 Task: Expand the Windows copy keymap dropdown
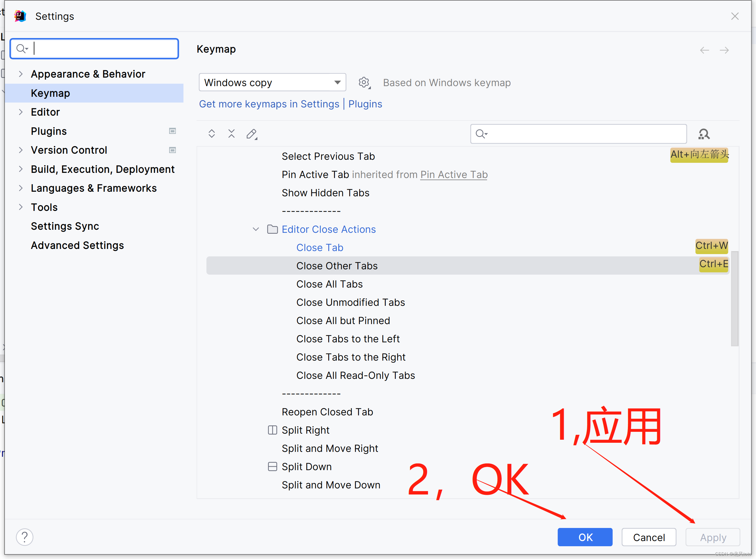coord(337,82)
